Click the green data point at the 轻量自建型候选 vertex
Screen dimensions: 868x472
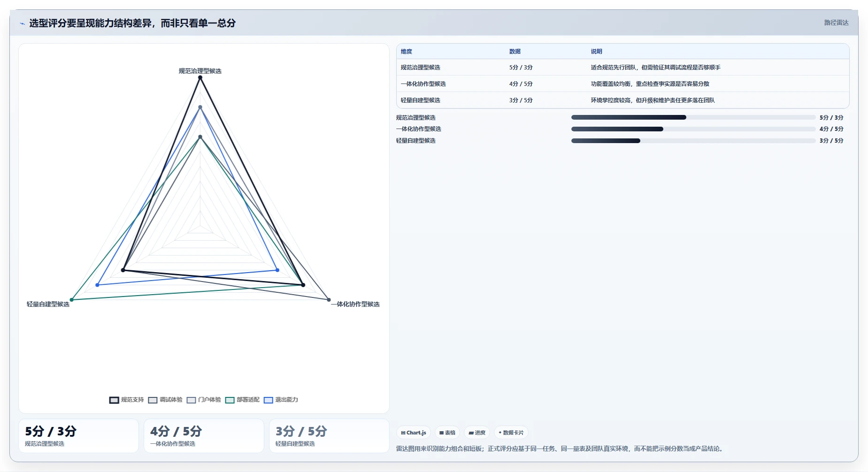pos(72,299)
